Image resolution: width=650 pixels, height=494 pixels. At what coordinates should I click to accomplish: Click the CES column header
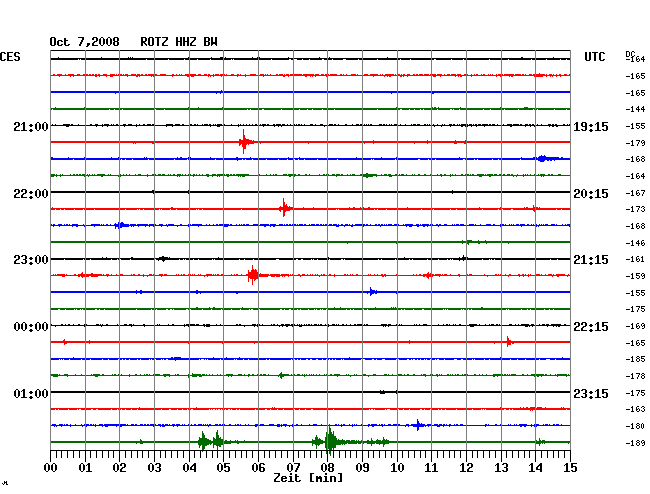10,57
